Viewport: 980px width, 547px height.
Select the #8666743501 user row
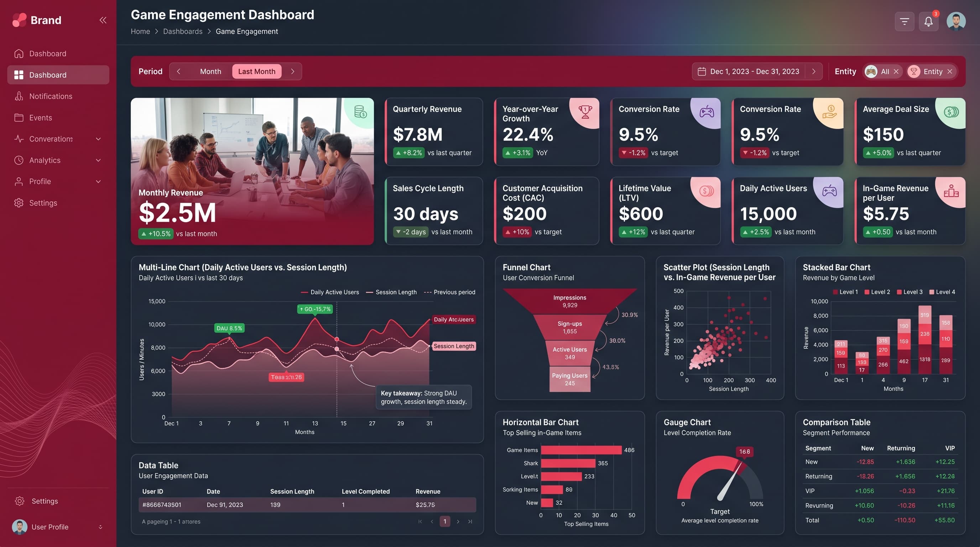(x=307, y=505)
